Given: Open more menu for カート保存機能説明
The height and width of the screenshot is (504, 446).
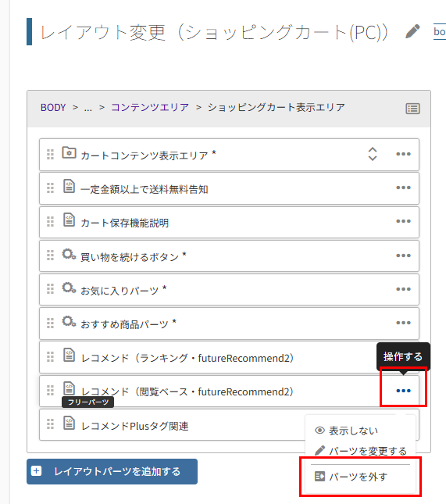Looking at the screenshot, I should tap(403, 221).
